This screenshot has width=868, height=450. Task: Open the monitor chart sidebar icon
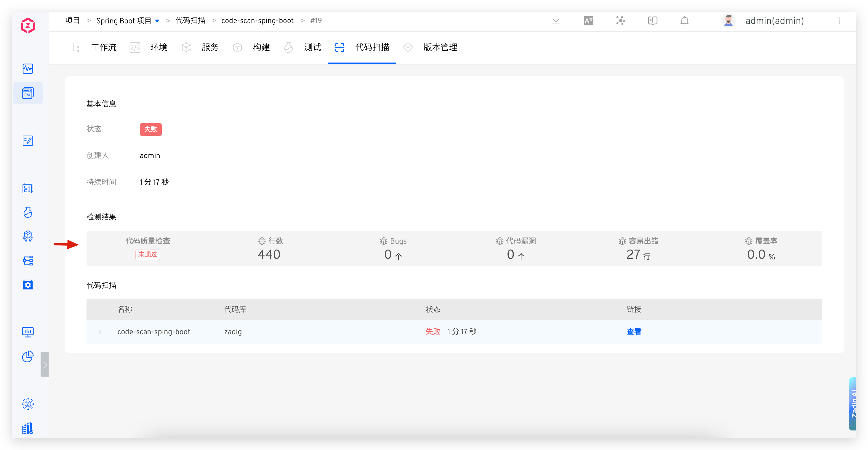[x=28, y=332]
